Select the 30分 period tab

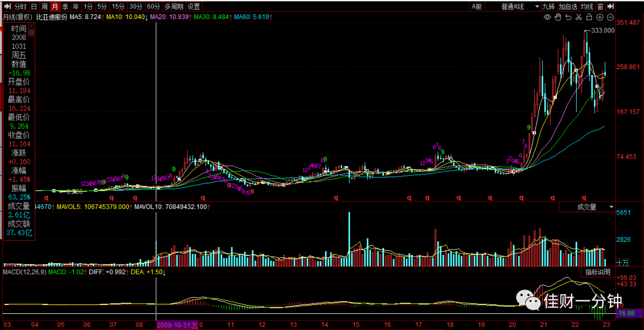tap(135, 7)
